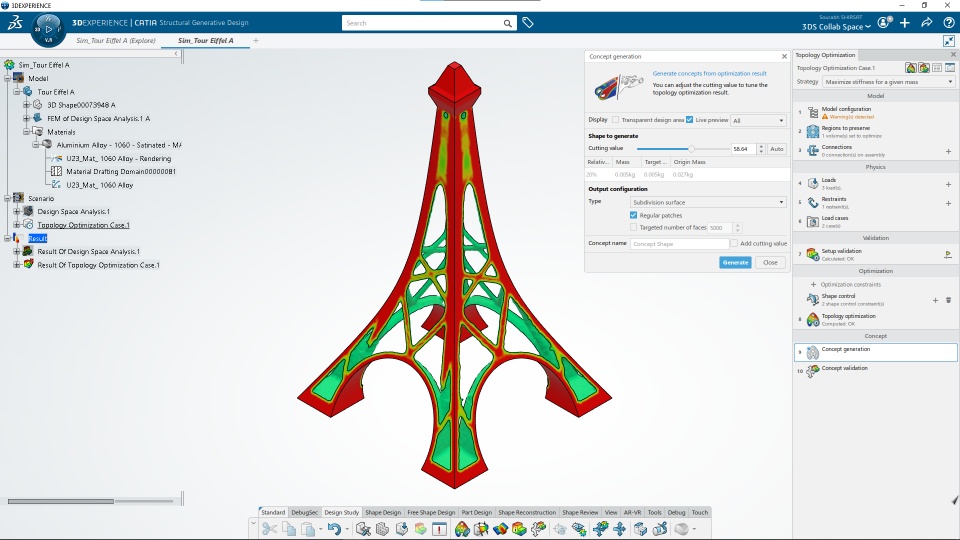Open the Strategy dropdown
The width and height of the screenshot is (960, 540).
889,81
